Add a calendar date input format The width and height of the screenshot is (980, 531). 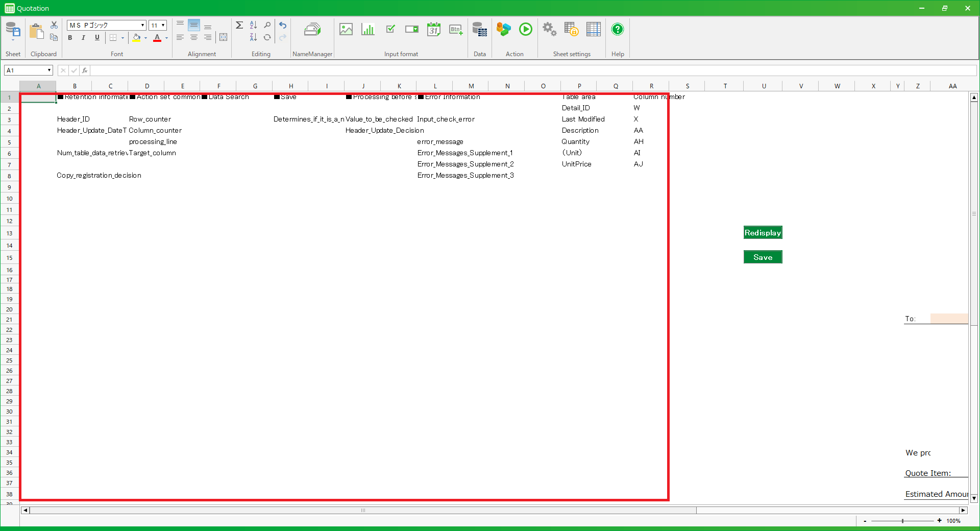click(434, 30)
